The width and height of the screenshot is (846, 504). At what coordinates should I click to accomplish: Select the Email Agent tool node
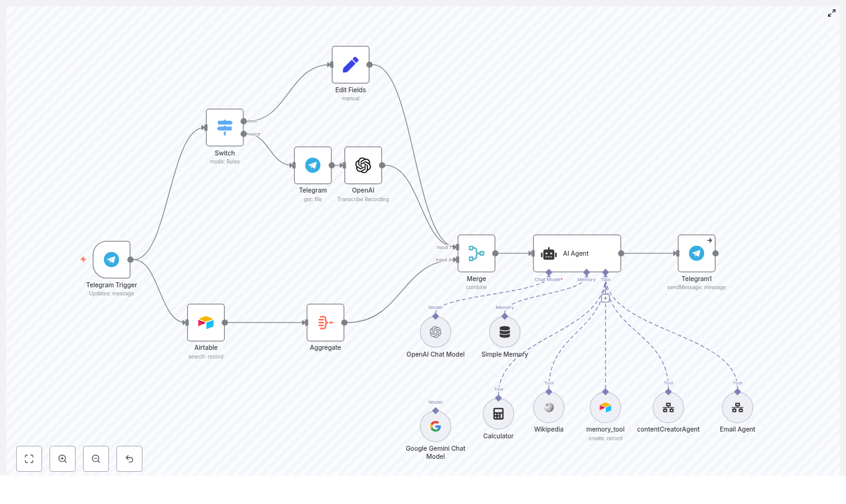pyautogui.click(x=737, y=407)
